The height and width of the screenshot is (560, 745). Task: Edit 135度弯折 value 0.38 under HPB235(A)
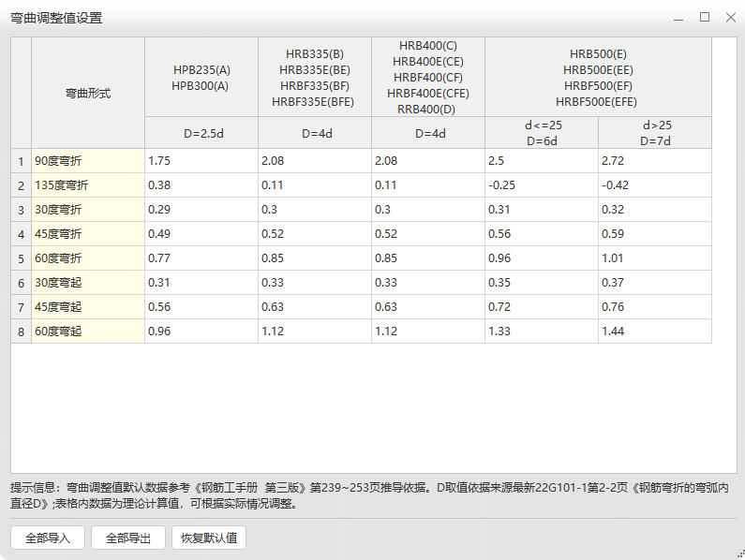[201, 185]
